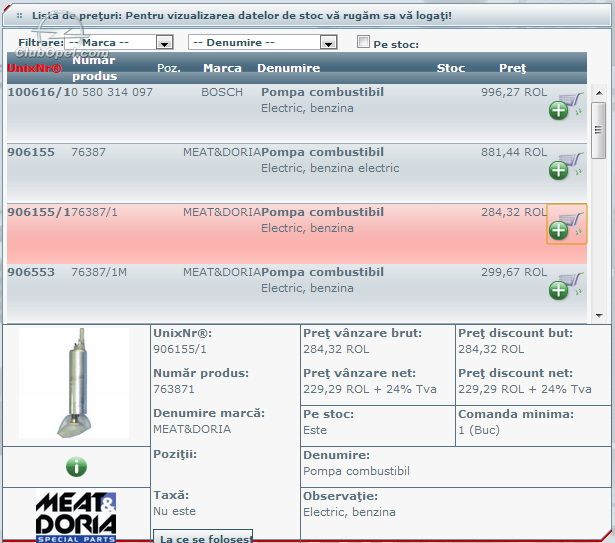Click product number '763871' in details
The height and width of the screenshot is (543, 615).
tap(174, 389)
